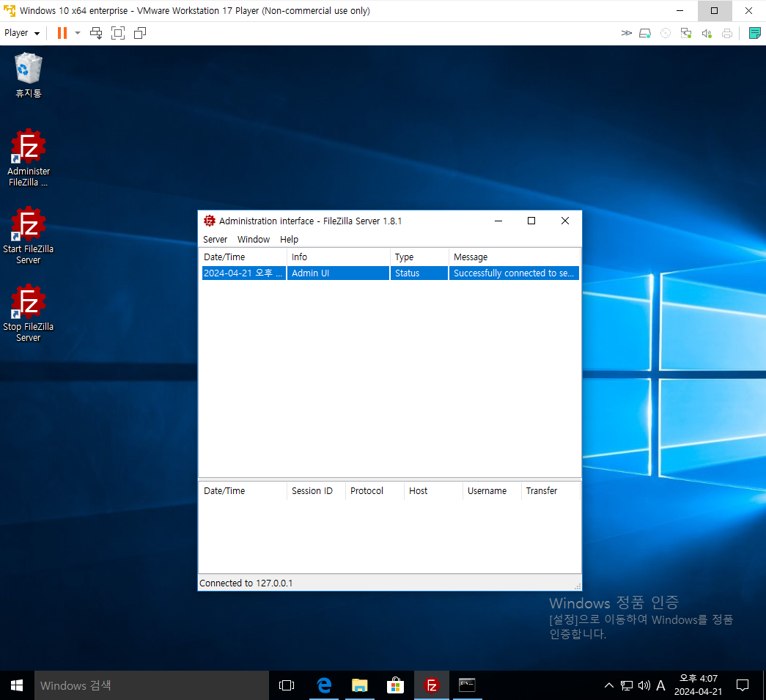This screenshot has height=700, width=766.
Task: Show hidden system tray icons
Action: coord(608,685)
